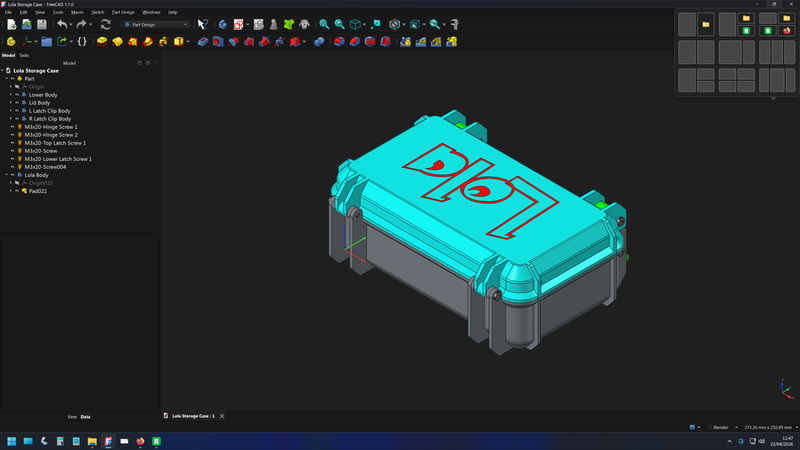Open the Part Design workbench dropdown
This screenshot has width=800, height=450.
(x=154, y=24)
